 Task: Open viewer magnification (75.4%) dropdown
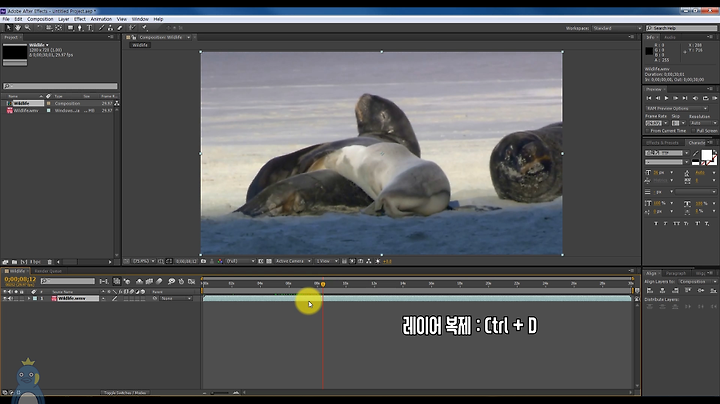click(144, 261)
